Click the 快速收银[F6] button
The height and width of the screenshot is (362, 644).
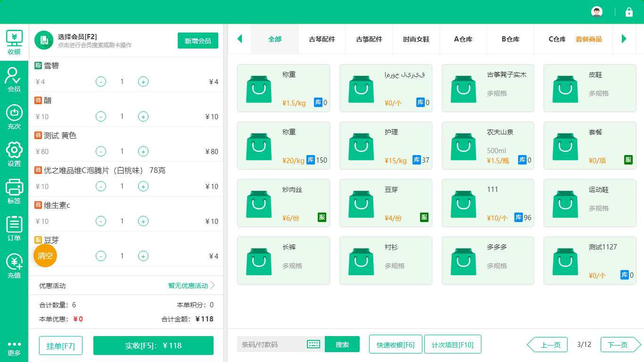click(396, 344)
